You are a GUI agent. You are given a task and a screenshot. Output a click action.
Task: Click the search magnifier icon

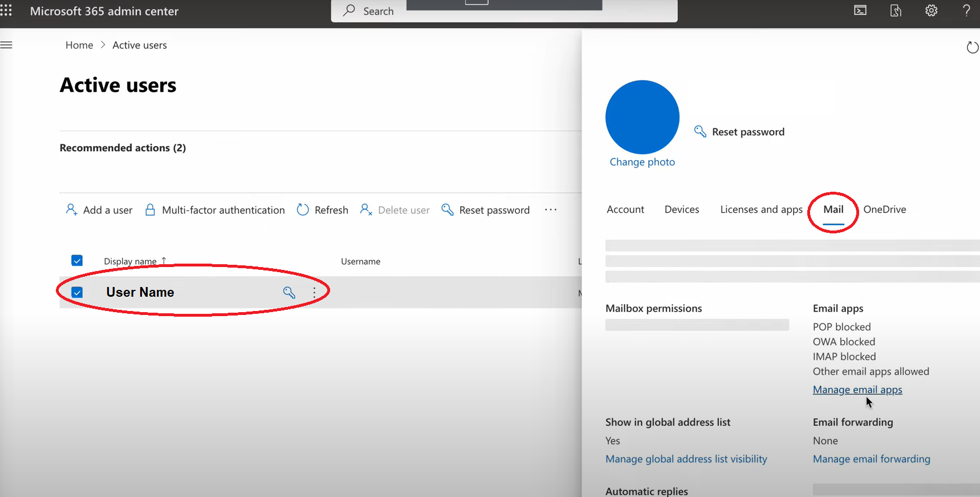[349, 11]
